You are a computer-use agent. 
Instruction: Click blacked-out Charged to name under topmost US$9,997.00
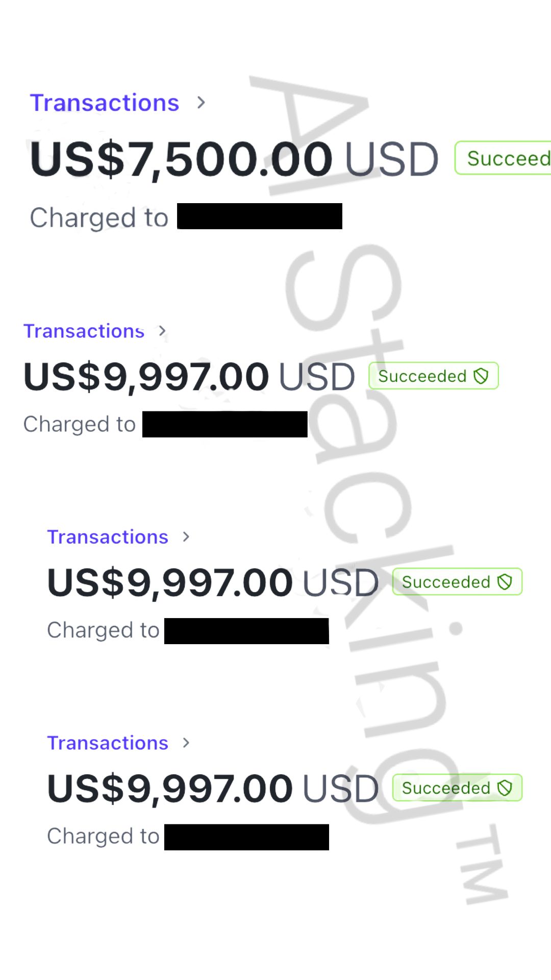click(x=225, y=424)
